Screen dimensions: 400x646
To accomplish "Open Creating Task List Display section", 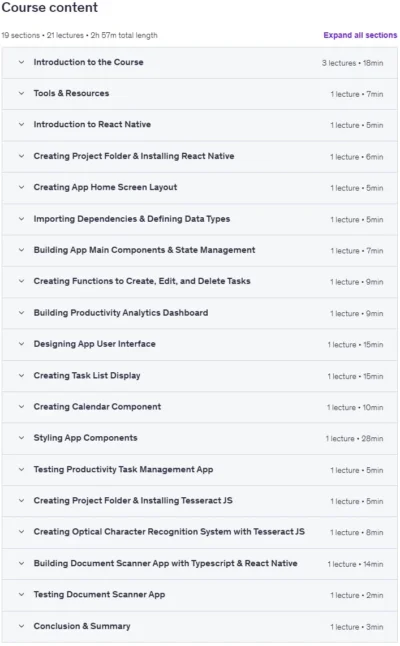I will pos(199,375).
